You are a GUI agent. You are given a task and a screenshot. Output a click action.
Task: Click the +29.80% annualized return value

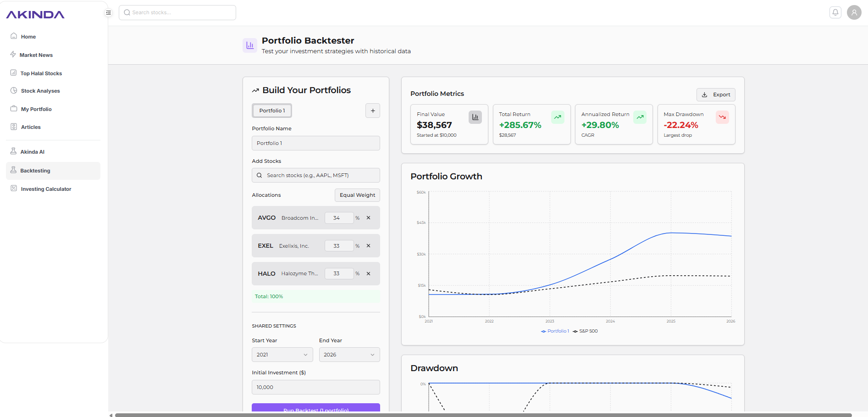[x=600, y=125]
